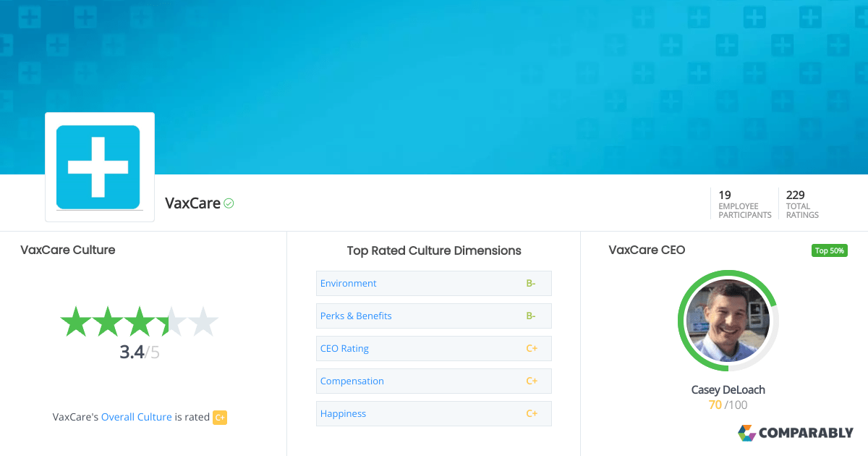Click the Comparably logo icon
This screenshot has height=456, width=868.
[x=746, y=433]
